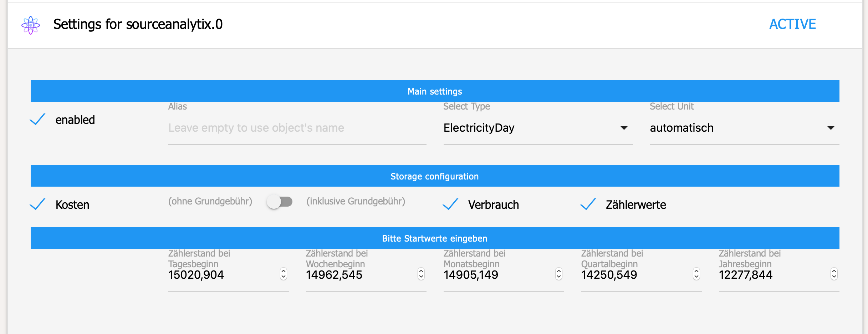The height and width of the screenshot is (334, 868).
Task: Switch the Grundgebühr toggle on
Action: coord(280,202)
